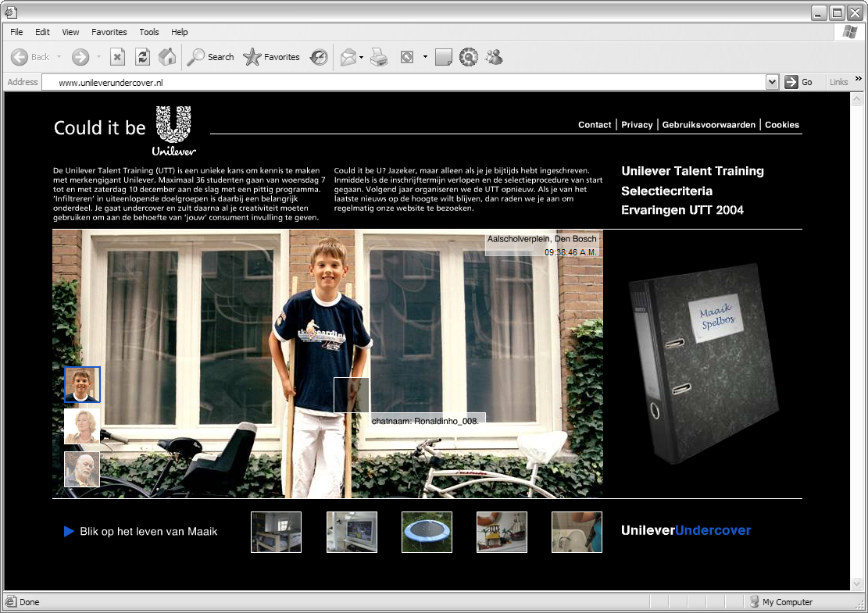Click Blik op het leven van Maaik

point(148,531)
